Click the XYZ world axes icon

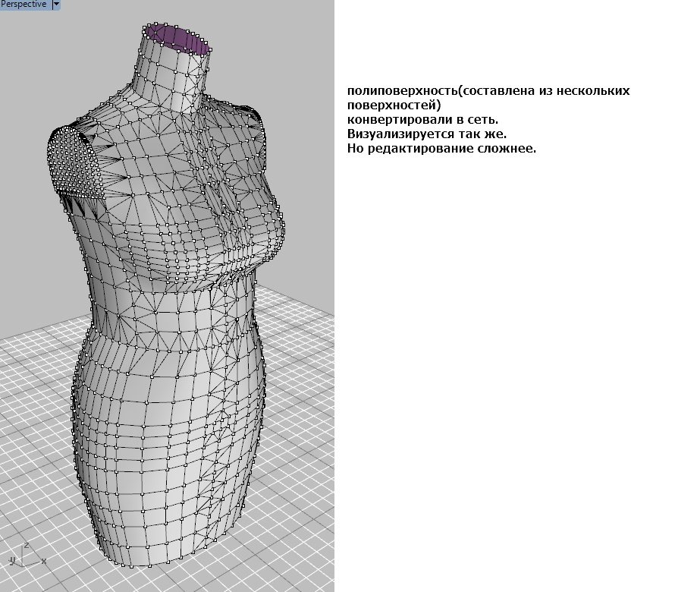pyautogui.click(x=27, y=556)
